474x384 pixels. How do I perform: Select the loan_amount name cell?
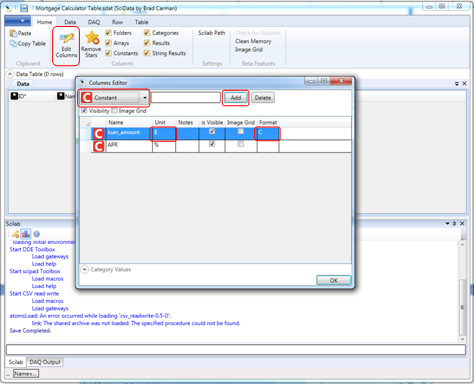click(129, 134)
